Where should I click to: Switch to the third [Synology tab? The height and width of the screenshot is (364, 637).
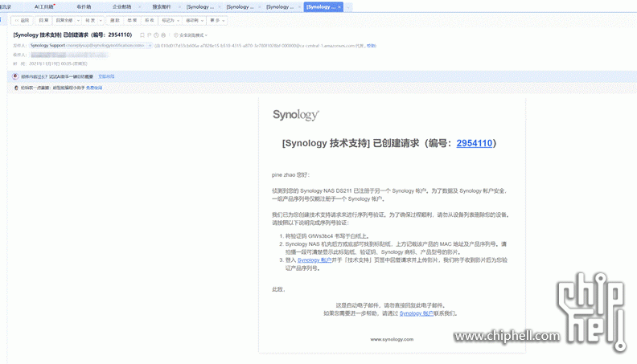coord(280,7)
